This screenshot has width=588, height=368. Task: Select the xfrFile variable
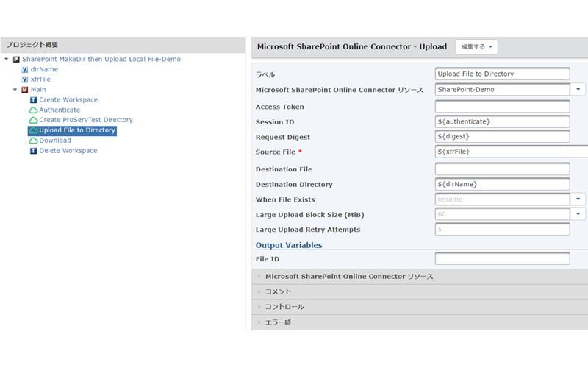click(40, 79)
